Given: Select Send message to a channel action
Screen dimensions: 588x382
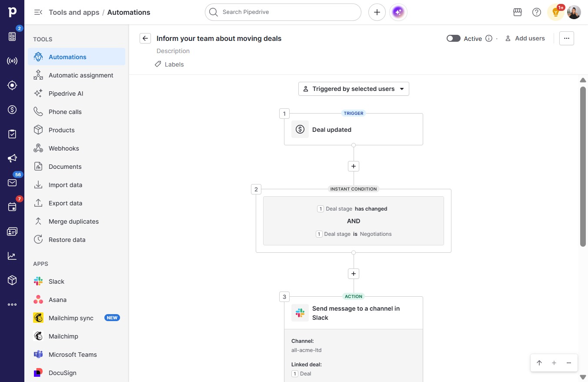Looking at the screenshot, I should click(354, 313).
